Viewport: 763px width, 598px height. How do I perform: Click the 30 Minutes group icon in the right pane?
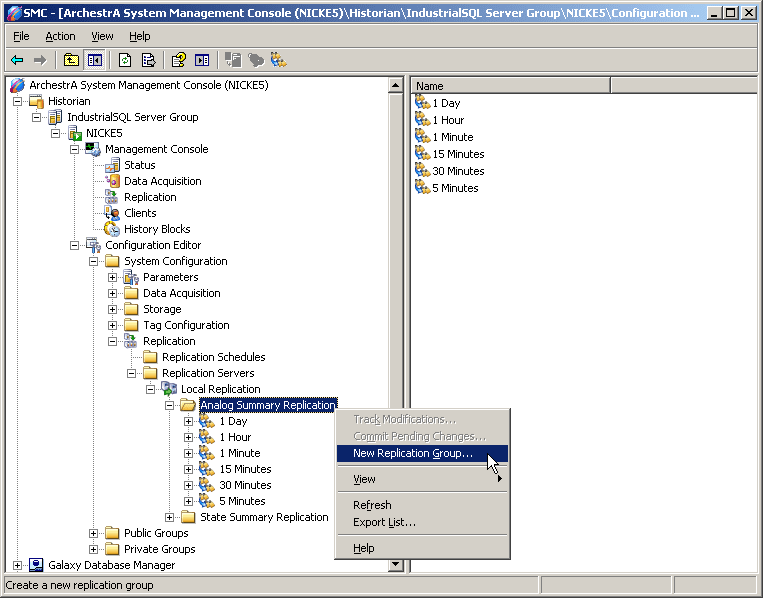pyautogui.click(x=422, y=171)
